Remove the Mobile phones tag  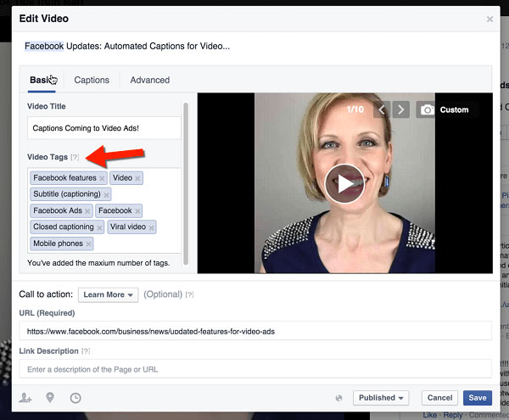click(x=88, y=244)
